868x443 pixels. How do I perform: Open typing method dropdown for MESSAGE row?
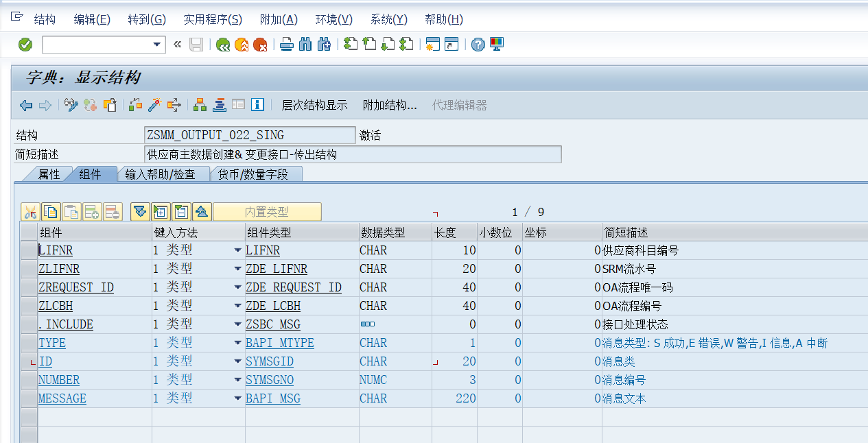pyautogui.click(x=237, y=399)
